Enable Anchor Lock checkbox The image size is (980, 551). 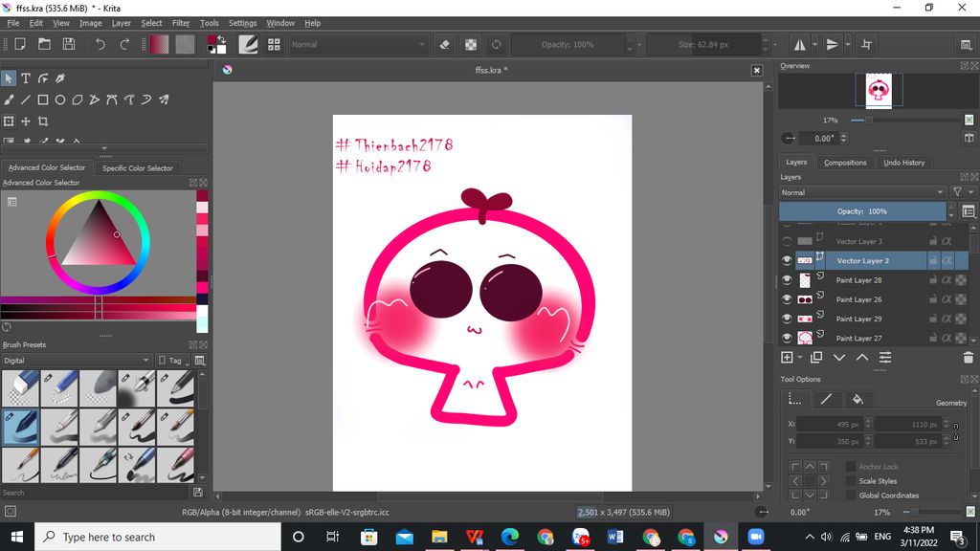point(851,467)
